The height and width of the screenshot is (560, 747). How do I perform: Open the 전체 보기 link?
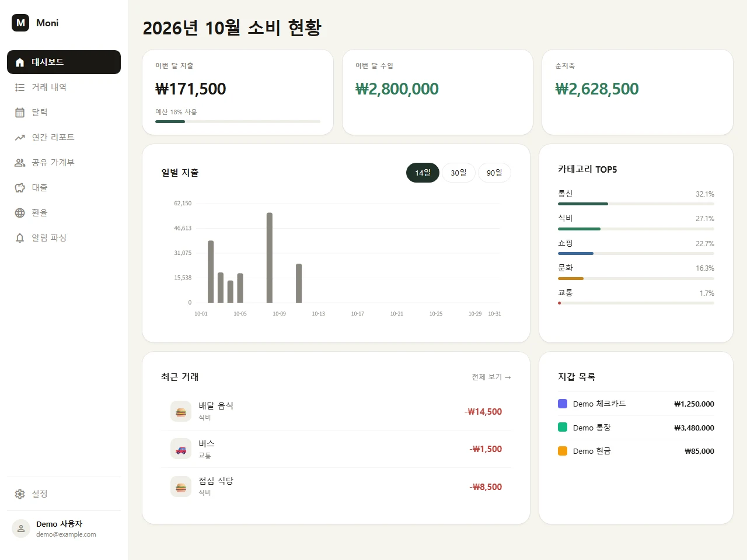pos(491,377)
